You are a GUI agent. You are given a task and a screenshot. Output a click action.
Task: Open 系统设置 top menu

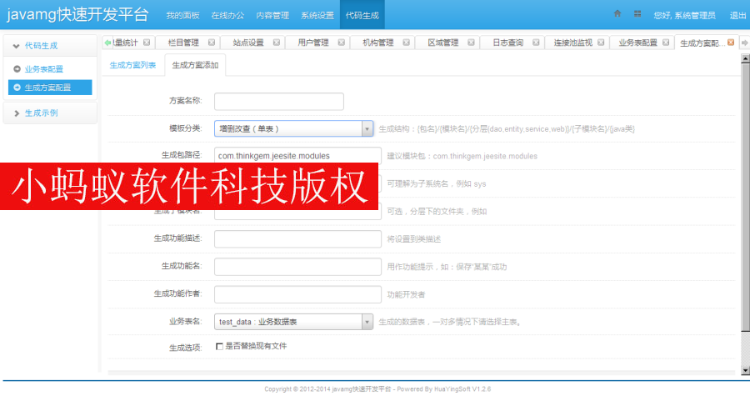[x=317, y=15]
